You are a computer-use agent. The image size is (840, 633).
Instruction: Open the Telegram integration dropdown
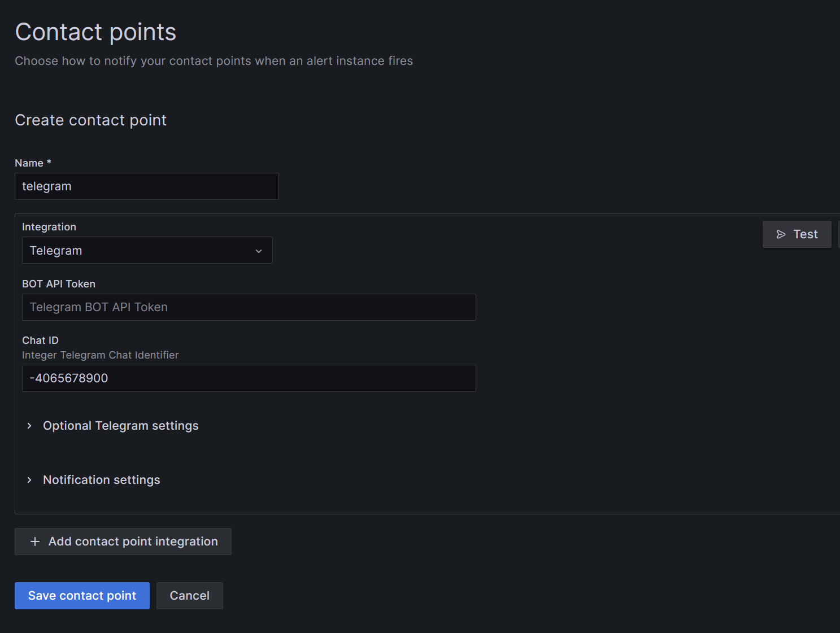point(147,250)
